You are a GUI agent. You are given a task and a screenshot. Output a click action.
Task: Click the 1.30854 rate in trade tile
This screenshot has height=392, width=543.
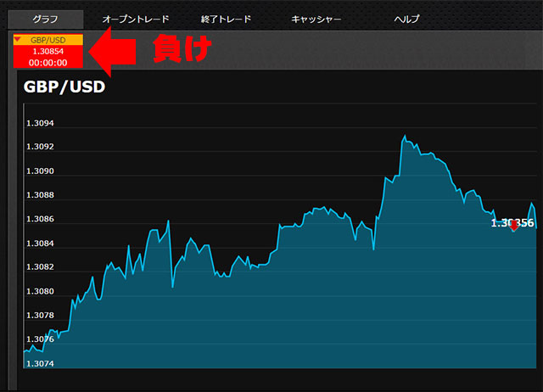point(48,51)
